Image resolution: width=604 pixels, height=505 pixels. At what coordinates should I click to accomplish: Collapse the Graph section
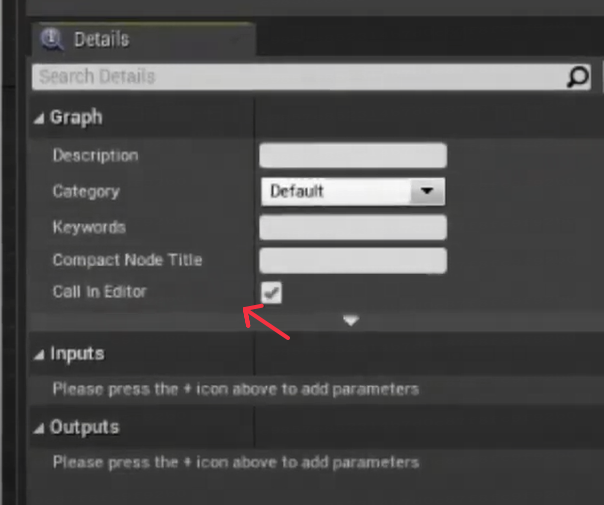39,119
